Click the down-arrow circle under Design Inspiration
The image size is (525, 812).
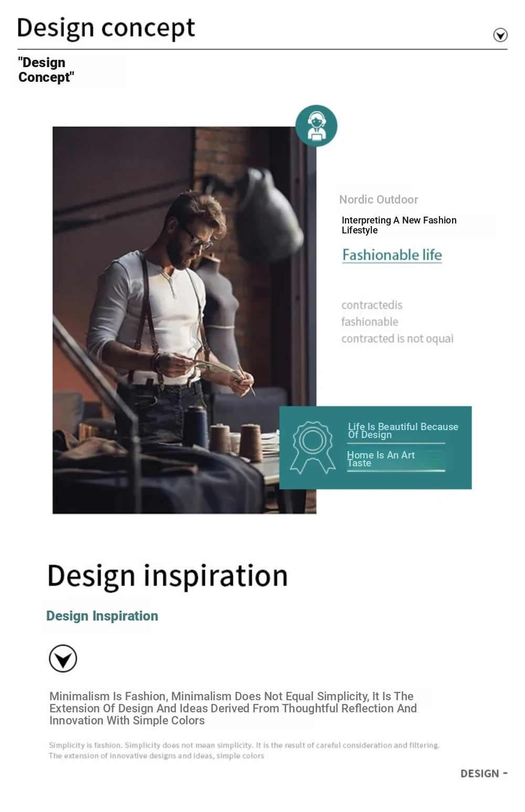(x=63, y=658)
